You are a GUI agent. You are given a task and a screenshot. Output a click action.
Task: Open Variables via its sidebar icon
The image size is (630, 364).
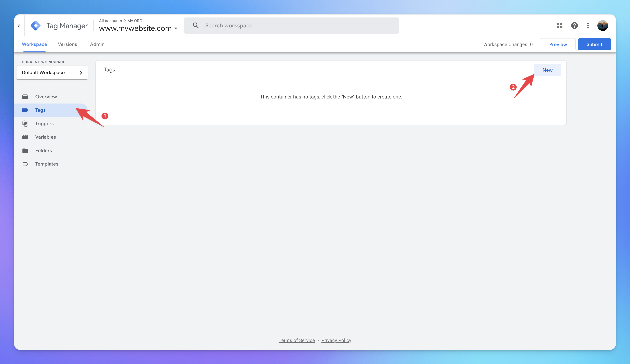[x=25, y=137]
